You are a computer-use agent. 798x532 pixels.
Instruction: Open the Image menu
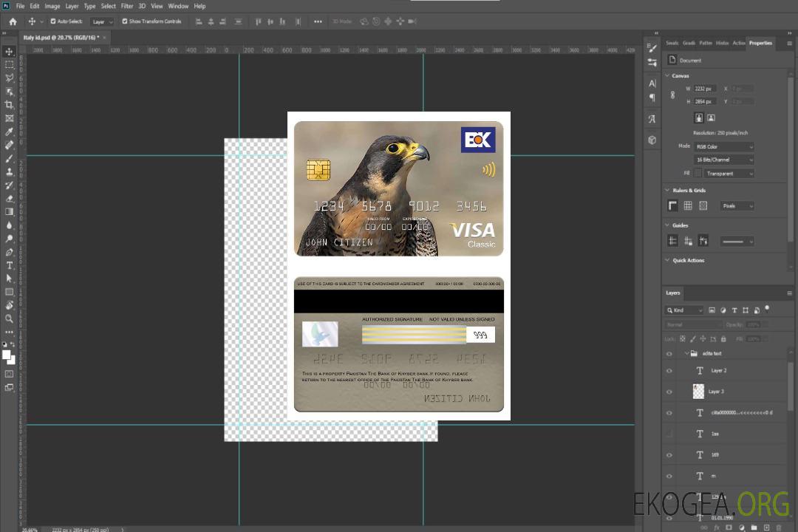[x=52, y=6]
